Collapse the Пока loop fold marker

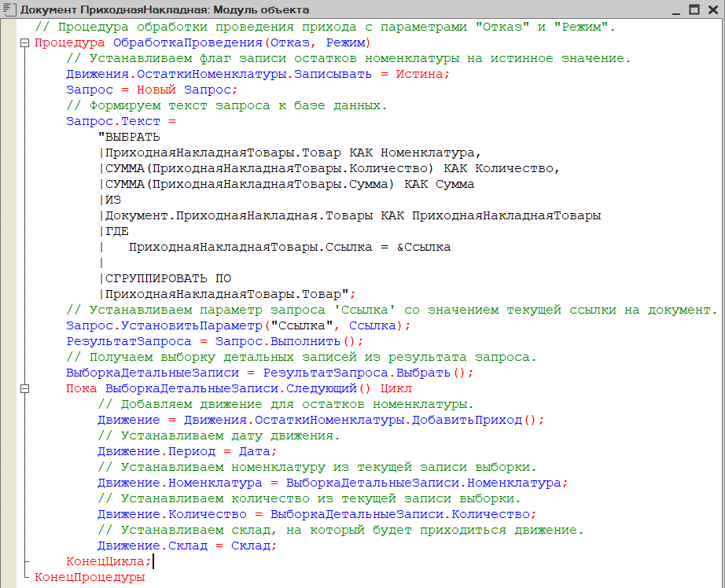[25, 389]
